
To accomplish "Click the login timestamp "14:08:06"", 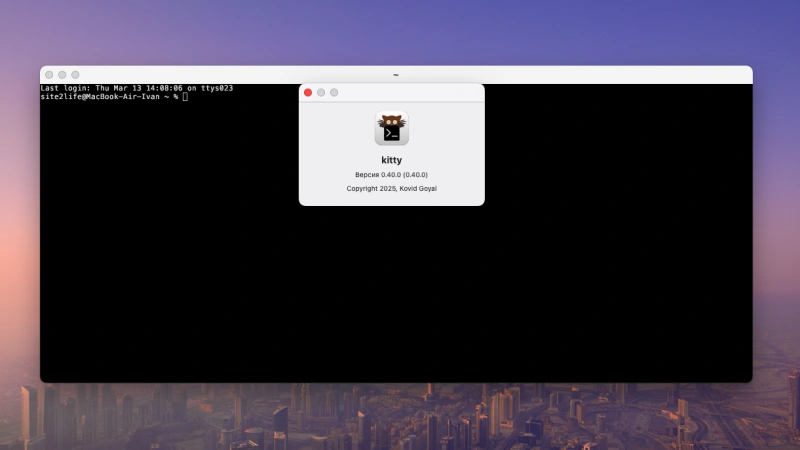I will 163,88.
